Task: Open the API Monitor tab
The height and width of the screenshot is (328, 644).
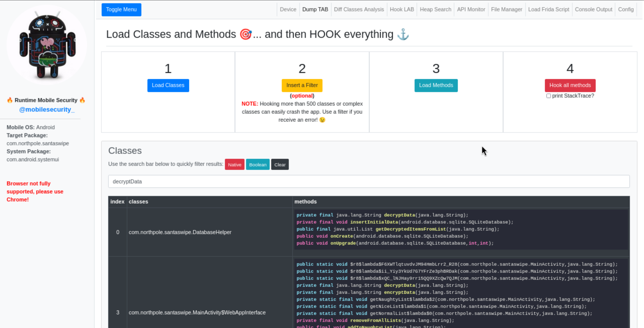Action: click(x=471, y=9)
